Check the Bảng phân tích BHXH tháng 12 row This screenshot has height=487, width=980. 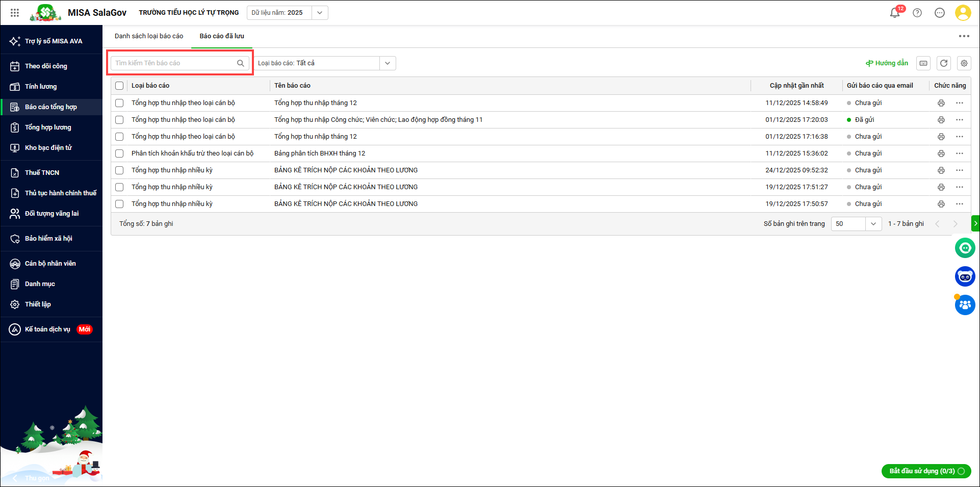click(119, 153)
